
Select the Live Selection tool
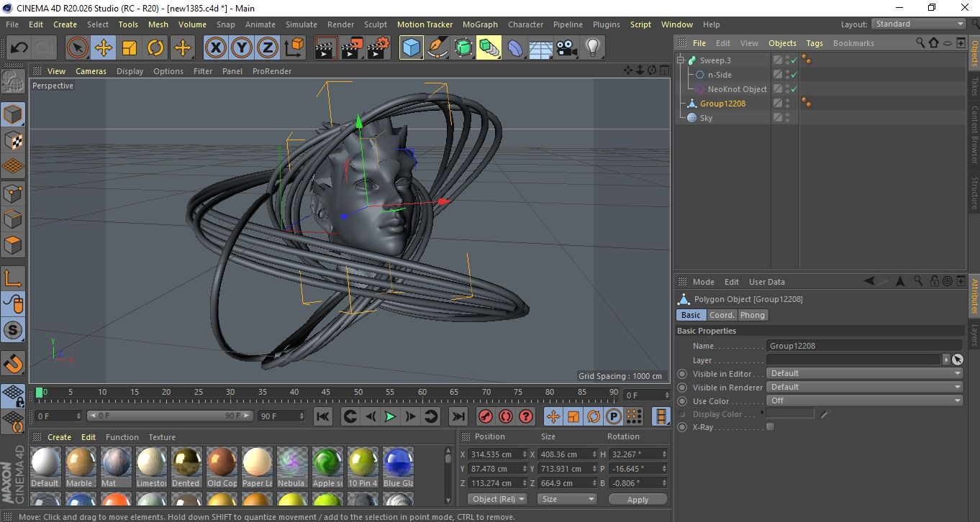click(x=78, y=48)
